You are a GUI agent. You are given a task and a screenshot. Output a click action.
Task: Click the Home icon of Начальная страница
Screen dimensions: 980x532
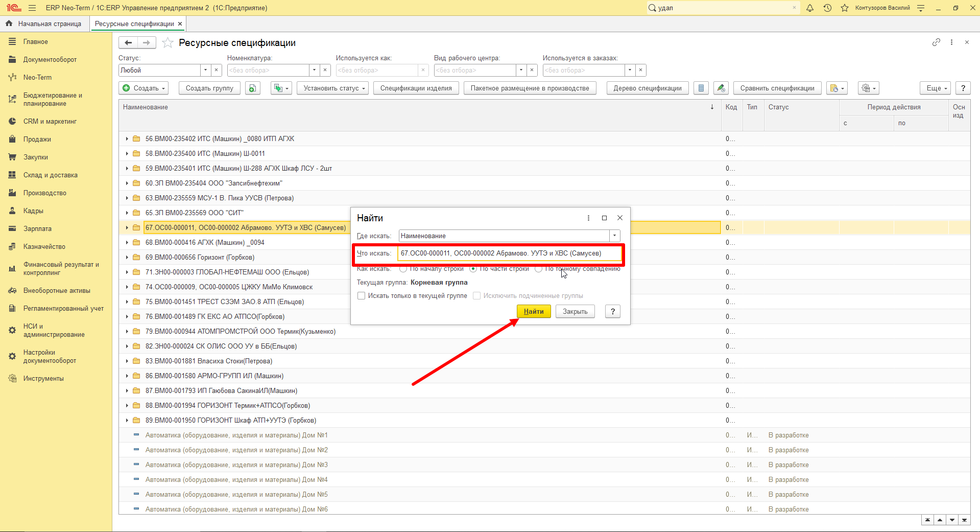coord(9,24)
